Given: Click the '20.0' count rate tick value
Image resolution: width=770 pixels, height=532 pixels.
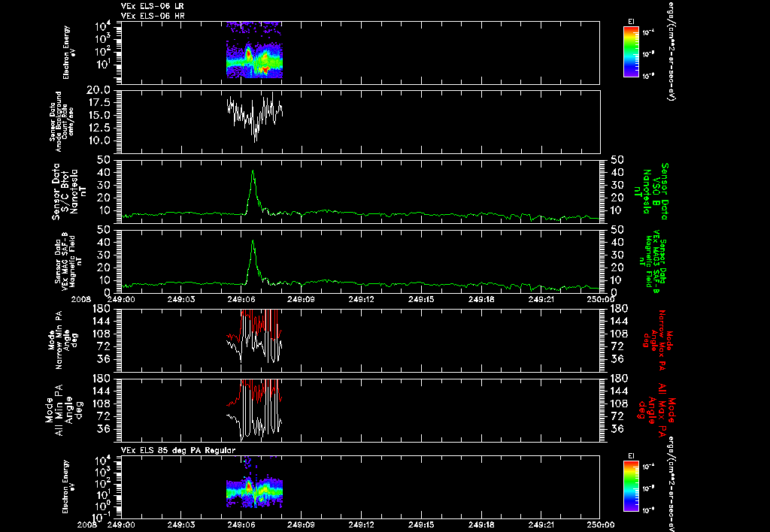Looking at the screenshot, I should click(x=99, y=90).
